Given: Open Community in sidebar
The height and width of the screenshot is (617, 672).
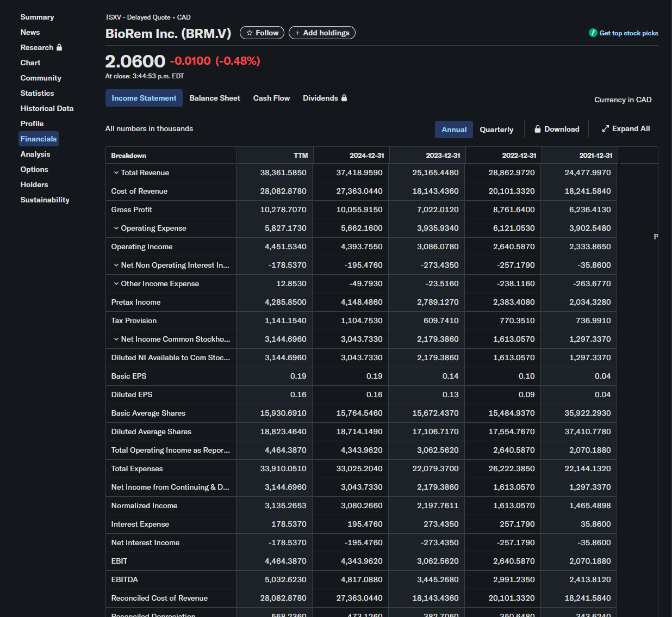Looking at the screenshot, I should (x=41, y=78).
